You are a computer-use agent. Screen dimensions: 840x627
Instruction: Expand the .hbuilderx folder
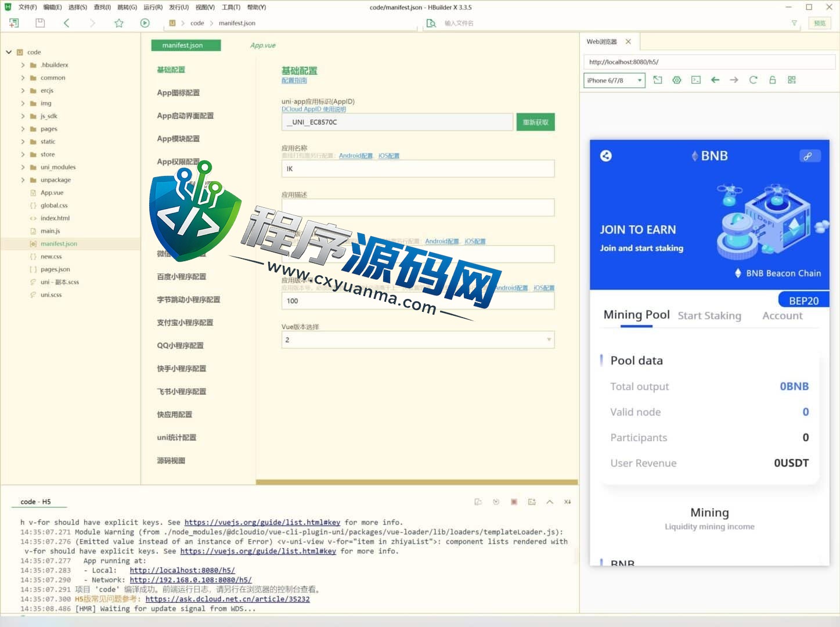pyautogui.click(x=23, y=65)
